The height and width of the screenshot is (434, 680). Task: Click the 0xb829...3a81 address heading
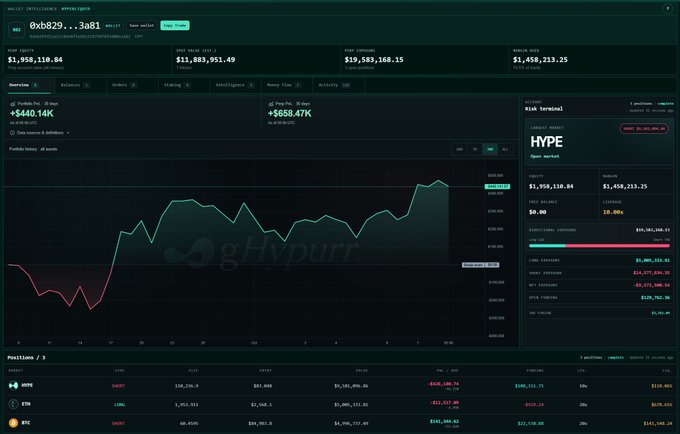(x=65, y=26)
